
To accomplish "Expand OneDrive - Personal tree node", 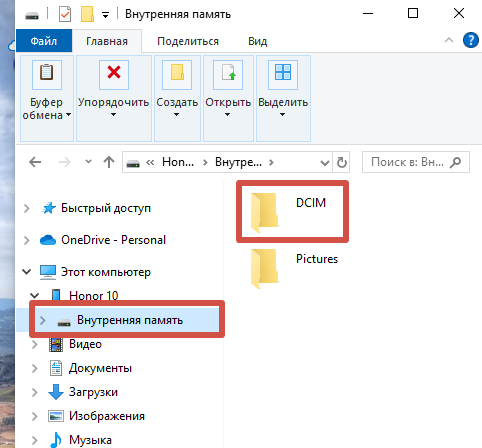I will (x=26, y=240).
